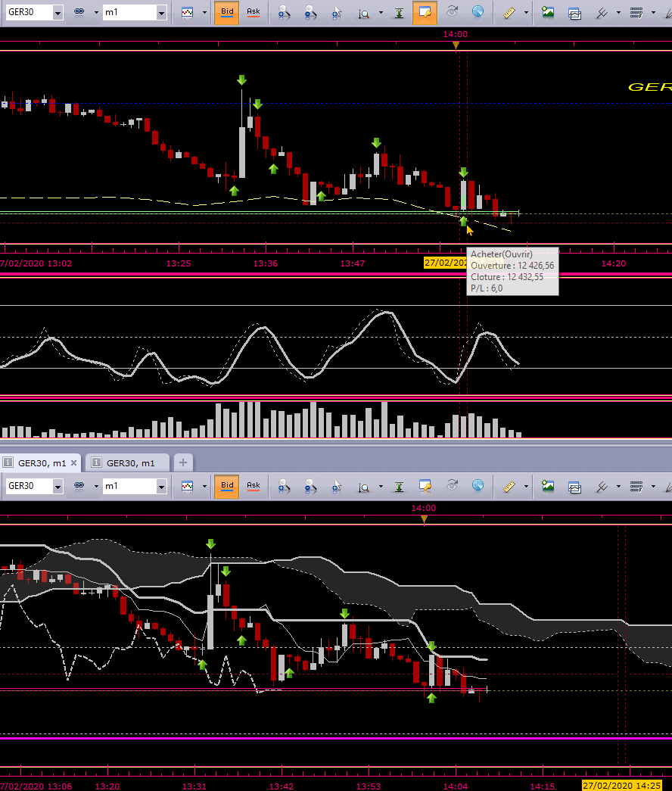Expand indicators arrow in lower toolbar

pyautogui.click(x=618, y=486)
